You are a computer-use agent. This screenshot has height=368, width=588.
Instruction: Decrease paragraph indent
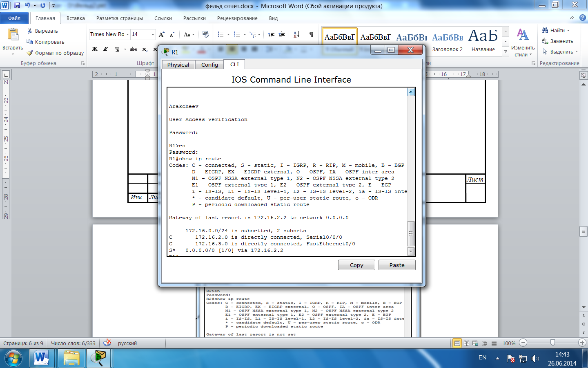tap(271, 34)
